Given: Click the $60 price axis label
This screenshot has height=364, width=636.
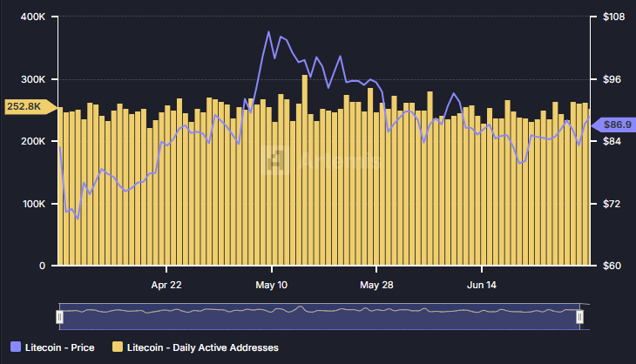Looking at the screenshot, I should [612, 266].
